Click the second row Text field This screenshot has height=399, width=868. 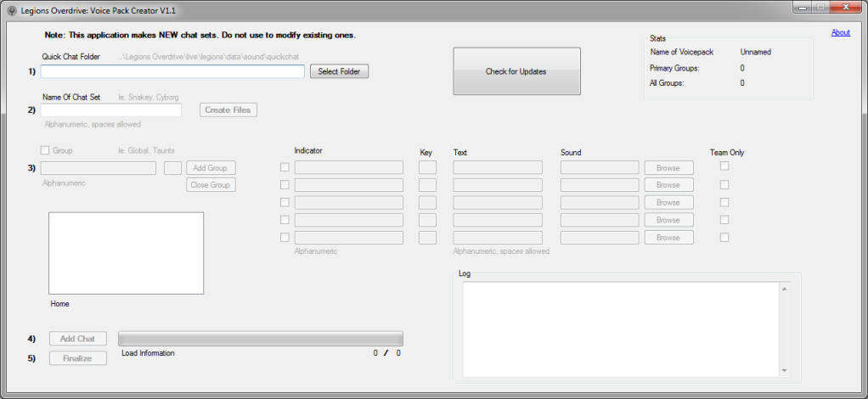tap(498, 185)
